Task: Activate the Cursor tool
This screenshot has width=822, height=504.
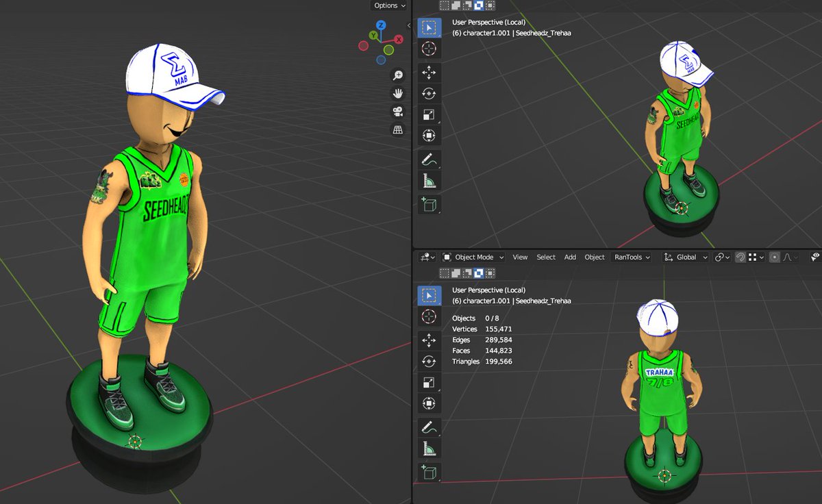Action: click(x=429, y=49)
